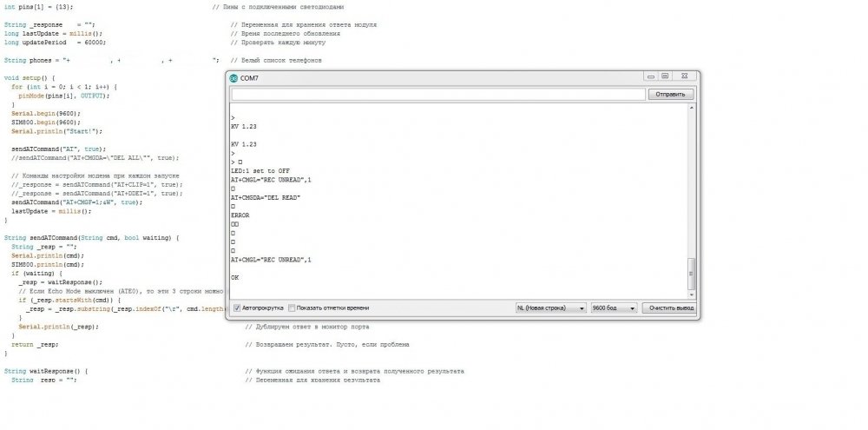868x430 pixels.
Task: Click the scrollbar down arrow in serial output
Action: click(692, 295)
